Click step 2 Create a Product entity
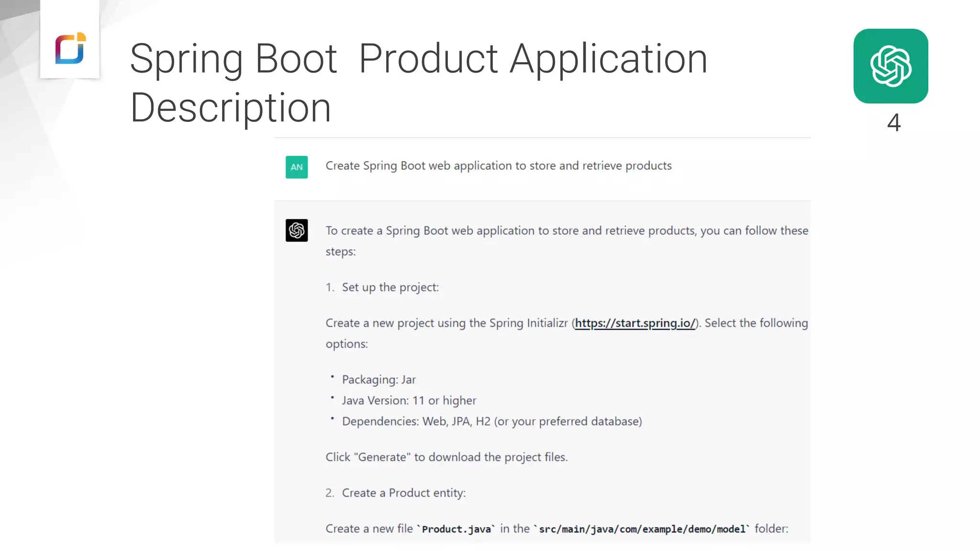 403,493
